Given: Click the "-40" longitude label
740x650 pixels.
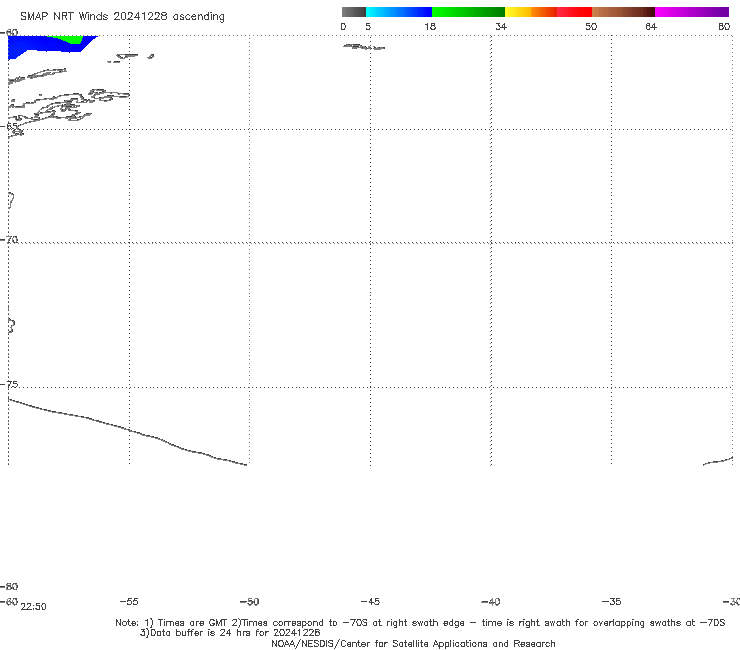Looking at the screenshot, I should (491, 602).
